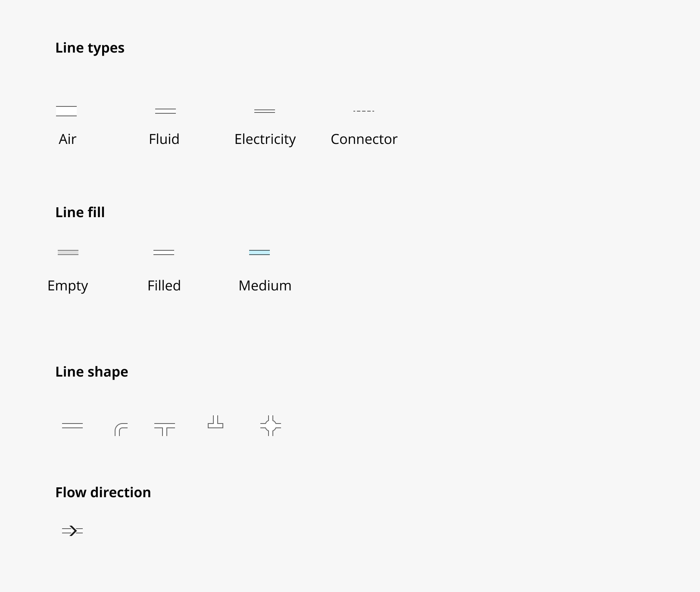The image size is (700, 592).
Task: Click the Fluid label
Action: (x=164, y=139)
